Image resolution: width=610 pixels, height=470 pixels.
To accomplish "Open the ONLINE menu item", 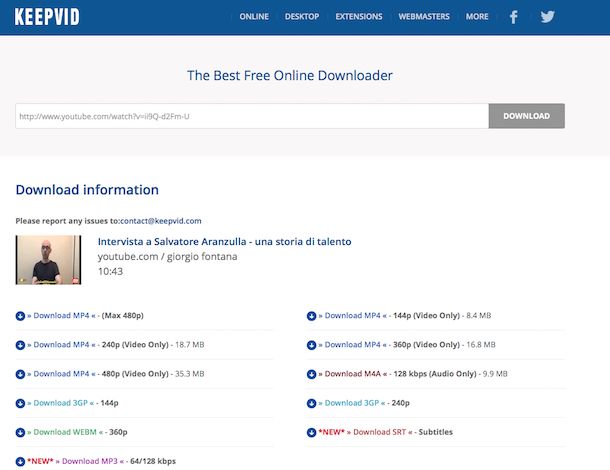I will 254,17.
